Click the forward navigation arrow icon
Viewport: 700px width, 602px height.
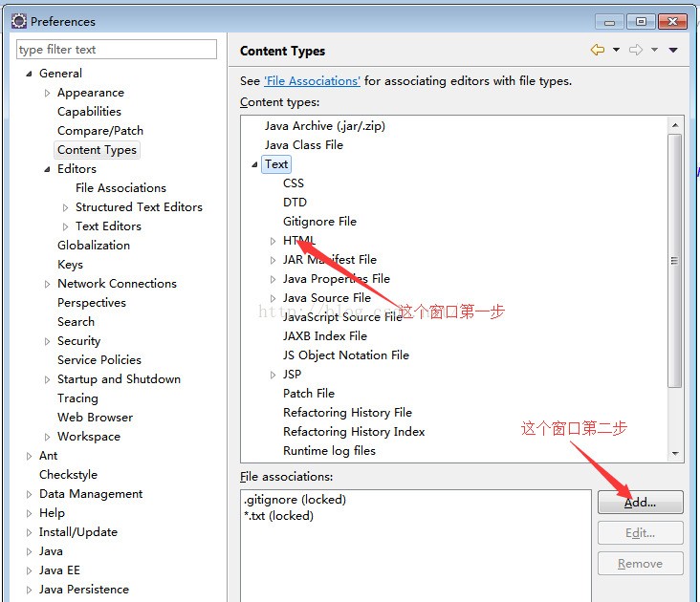coord(635,51)
